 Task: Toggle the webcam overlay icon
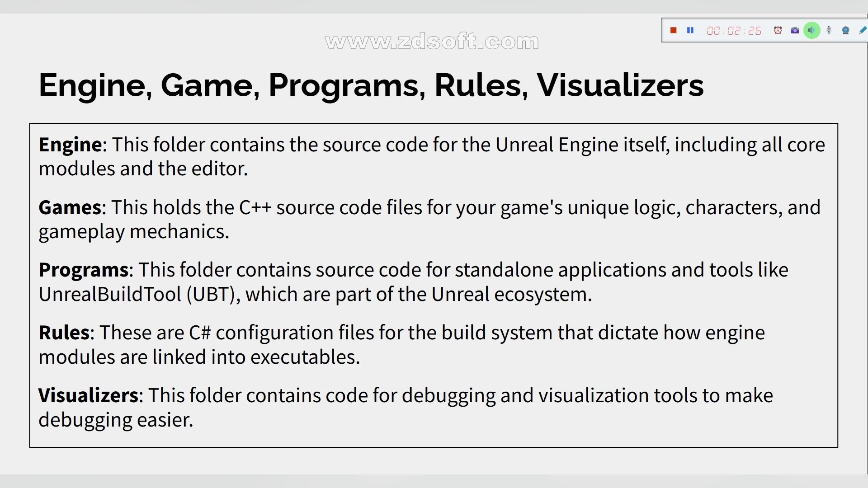pos(845,30)
